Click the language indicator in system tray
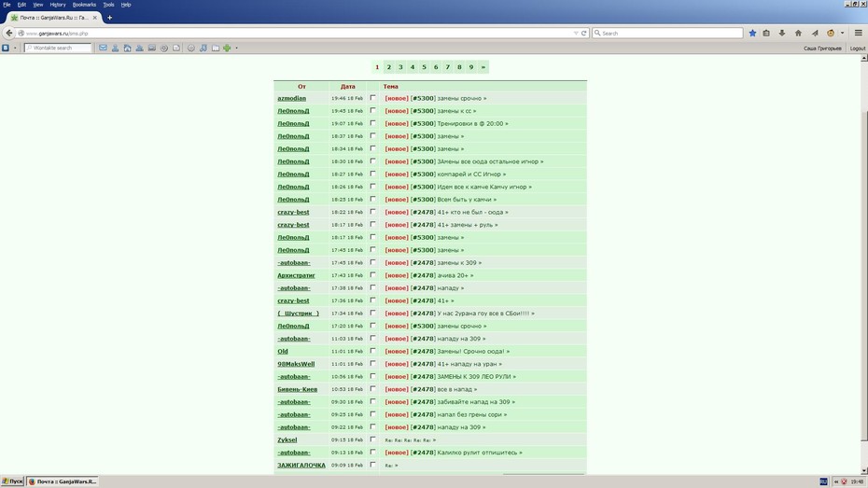Image resolution: width=868 pixels, height=488 pixels. click(x=824, y=481)
